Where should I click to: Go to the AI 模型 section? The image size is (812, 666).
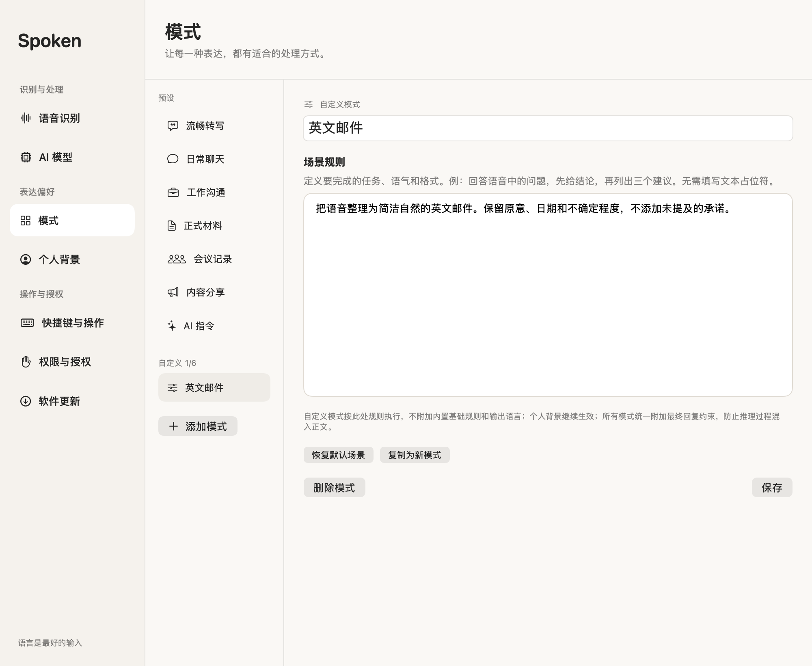[72, 157]
